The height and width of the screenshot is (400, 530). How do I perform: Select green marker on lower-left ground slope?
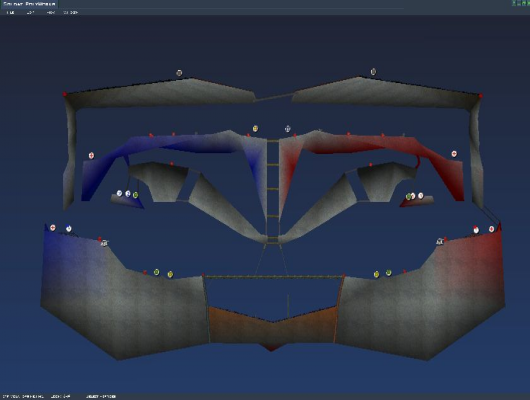point(156,272)
